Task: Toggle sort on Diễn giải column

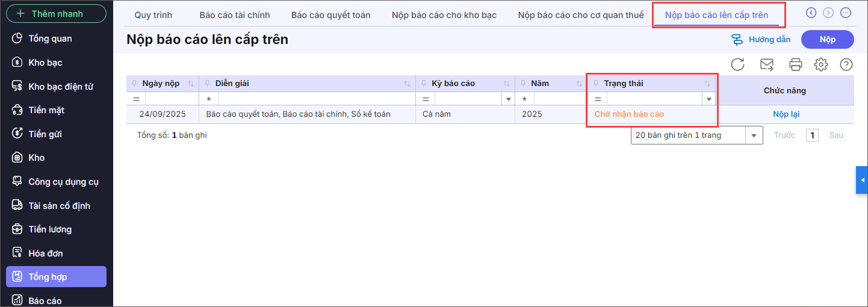Action: (x=407, y=84)
